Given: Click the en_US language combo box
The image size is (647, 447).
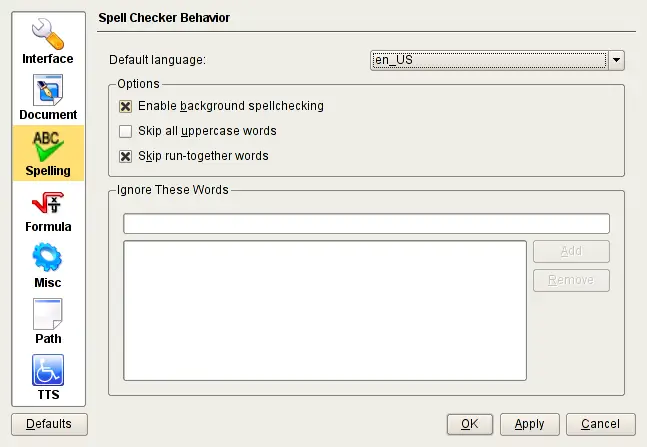Looking at the screenshot, I should point(488,60).
